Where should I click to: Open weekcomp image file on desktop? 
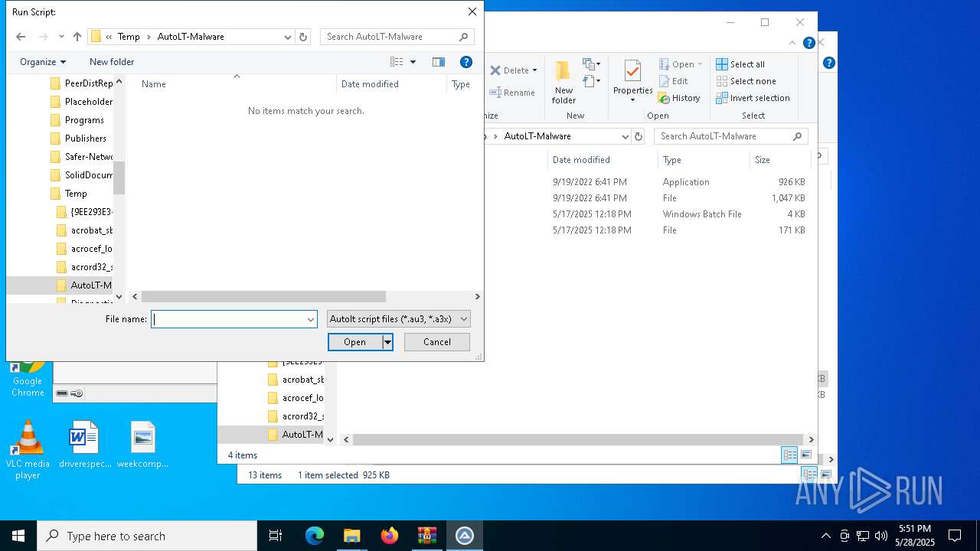click(142, 445)
